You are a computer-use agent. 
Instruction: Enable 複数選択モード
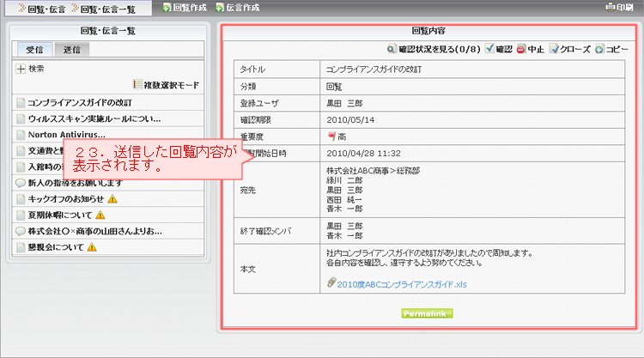click(x=171, y=85)
